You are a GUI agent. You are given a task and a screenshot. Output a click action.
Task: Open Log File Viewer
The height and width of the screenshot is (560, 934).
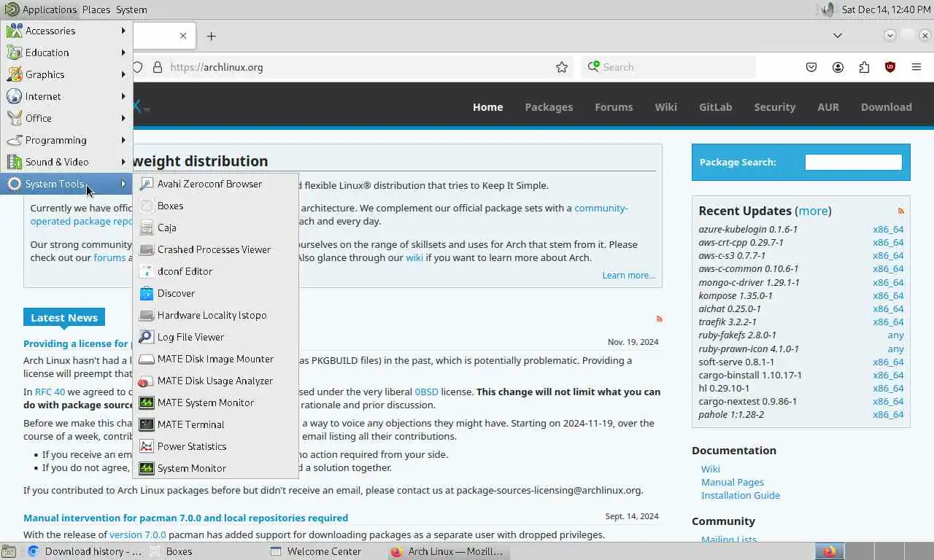point(215,337)
